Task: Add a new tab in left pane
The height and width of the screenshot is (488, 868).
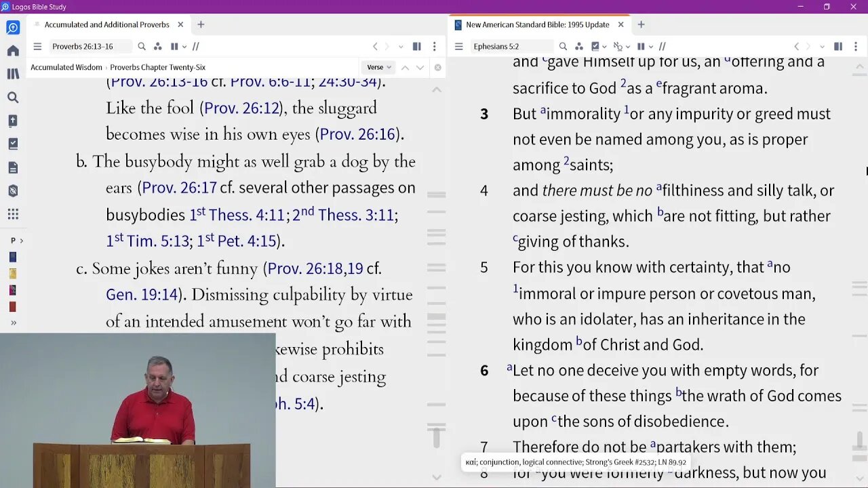Action: point(201,24)
